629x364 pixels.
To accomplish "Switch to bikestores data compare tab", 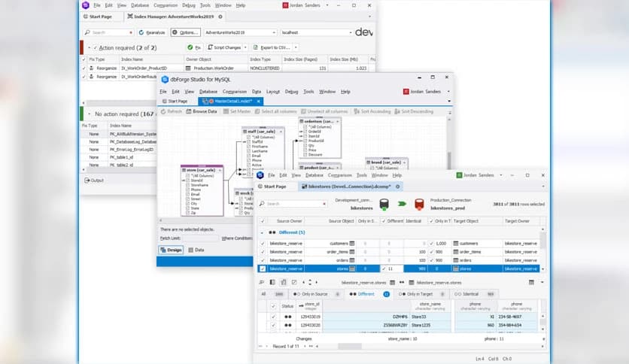I will [x=349, y=187].
